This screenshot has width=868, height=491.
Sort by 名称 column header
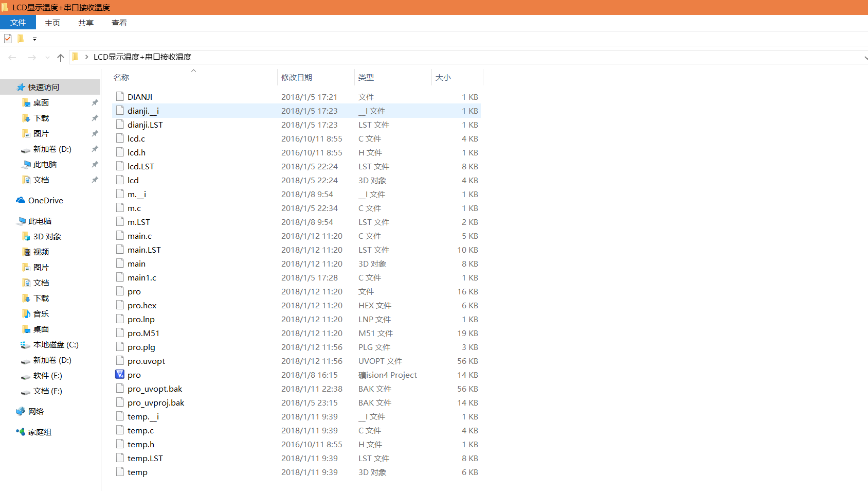click(x=121, y=78)
